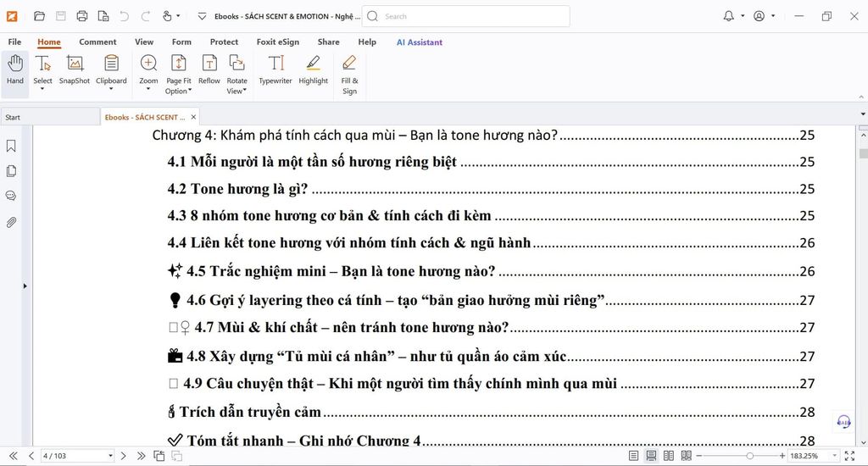
Task: Click the Redo arrow
Action: tap(146, 16)
